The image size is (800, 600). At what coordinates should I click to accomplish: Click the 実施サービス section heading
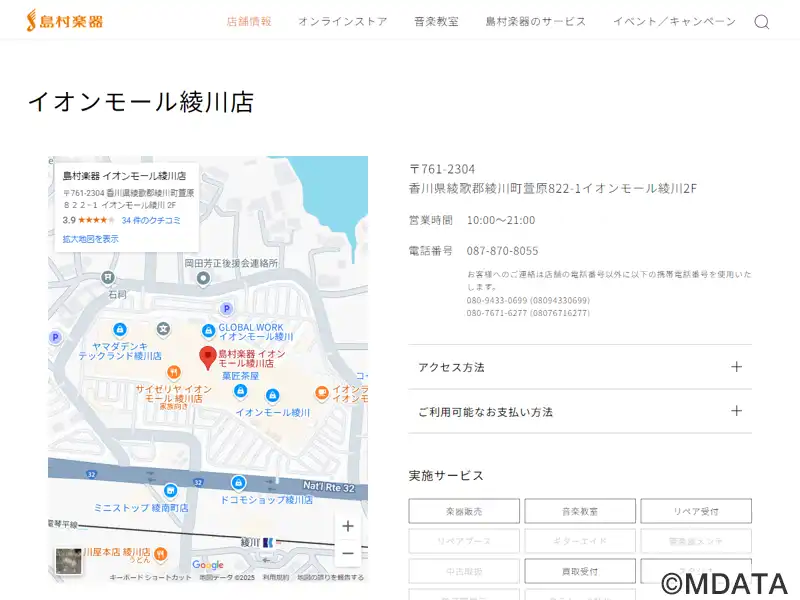pyautogui.click(x=446, y=476)
